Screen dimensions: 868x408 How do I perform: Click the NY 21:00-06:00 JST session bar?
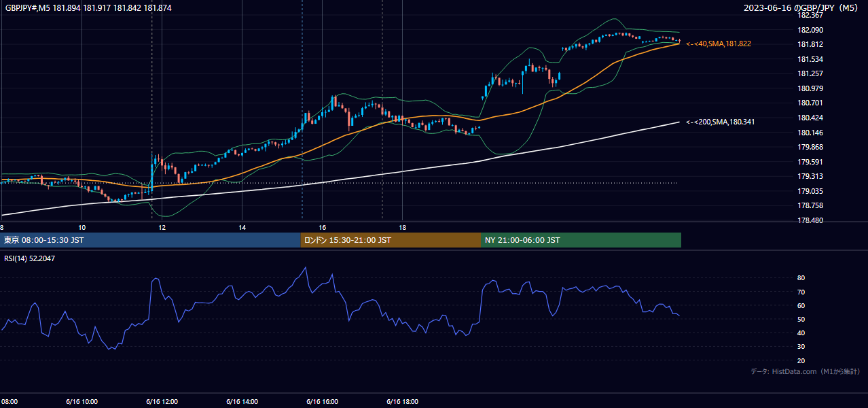581,240
